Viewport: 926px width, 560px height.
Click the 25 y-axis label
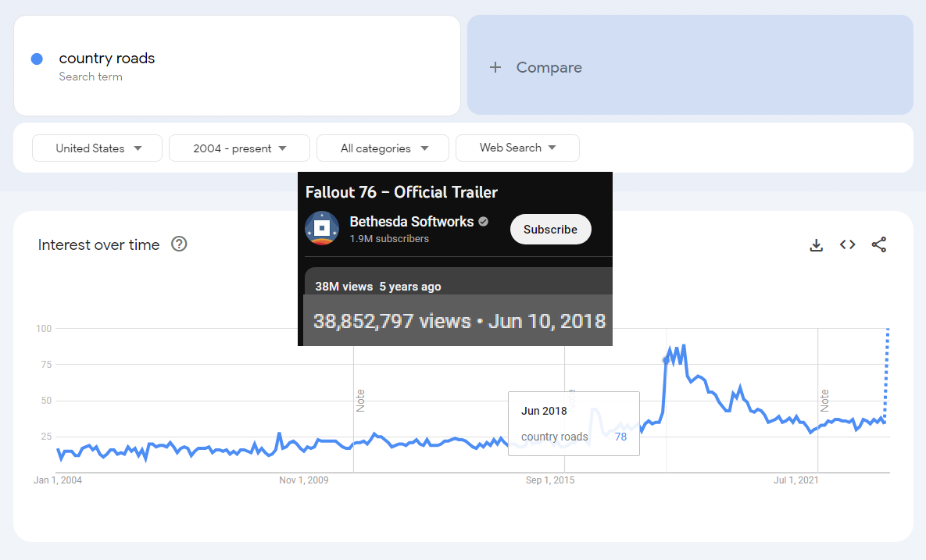click(46, 437)
